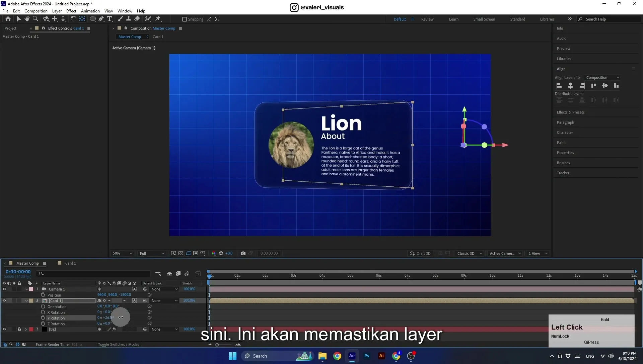Hide the Camera 1 layer eye
Screen dimensions: 643x364
point(4,289)
